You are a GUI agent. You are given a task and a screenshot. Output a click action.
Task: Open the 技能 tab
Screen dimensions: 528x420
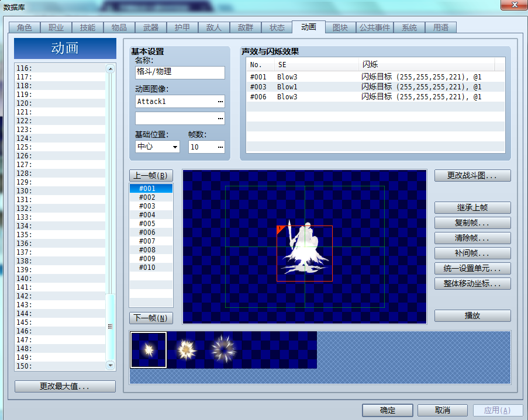coord(88,27)
